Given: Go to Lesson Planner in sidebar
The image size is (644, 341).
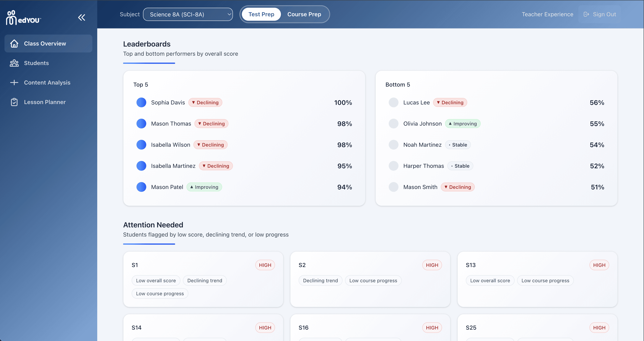Looking at the screenshot, I should pos(45,102).
